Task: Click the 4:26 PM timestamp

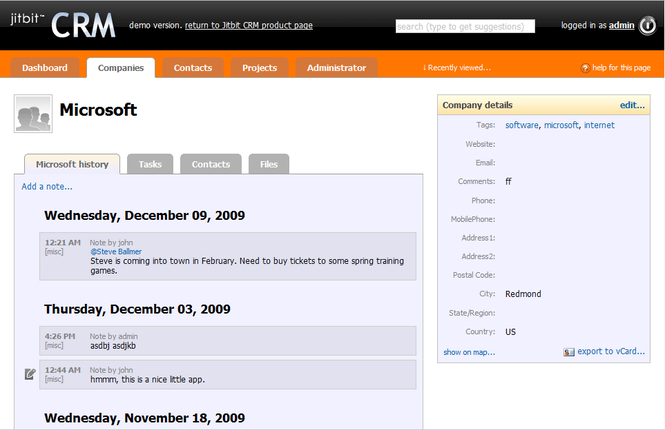Action: 60,336
